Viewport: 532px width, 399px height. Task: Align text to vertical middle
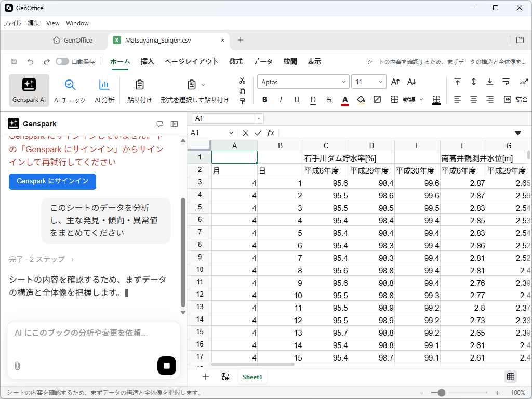point(474,82)
